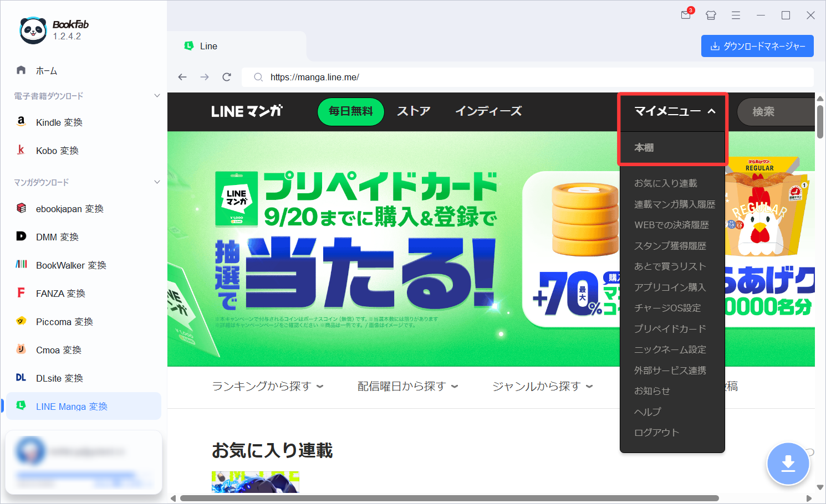Reload the page with refresh icon
826x504 pixels.
[227, 77]
